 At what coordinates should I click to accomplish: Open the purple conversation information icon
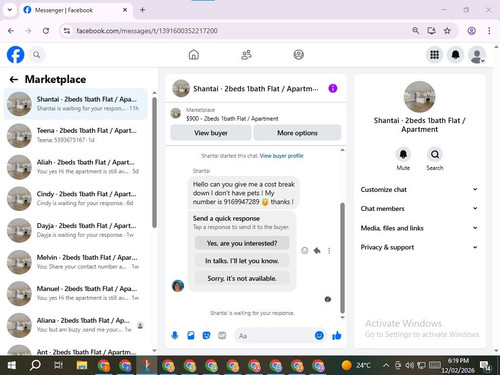coord(333,88)
